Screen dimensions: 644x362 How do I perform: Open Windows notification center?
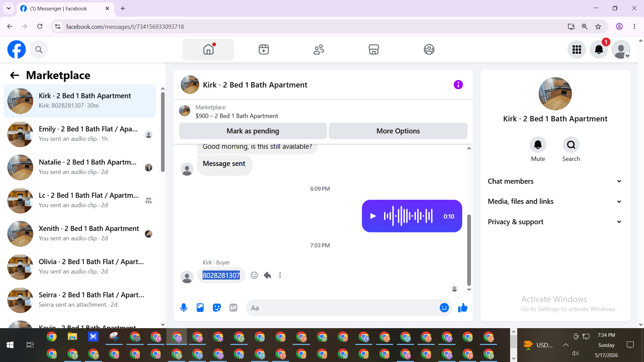pos(630,345)
